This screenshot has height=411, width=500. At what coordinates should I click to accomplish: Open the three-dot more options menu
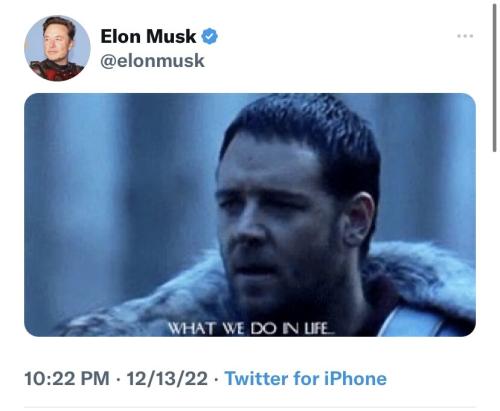(x=465, y=36)
